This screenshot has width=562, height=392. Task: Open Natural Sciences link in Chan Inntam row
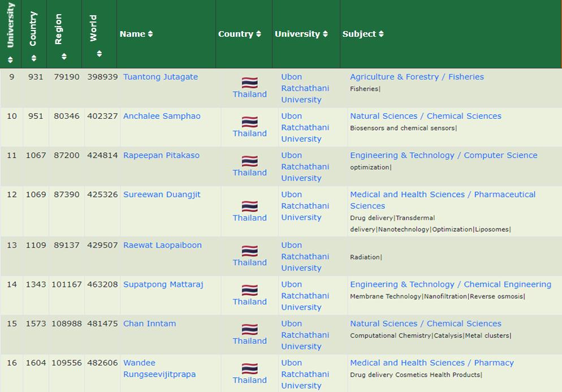(x=425, y=324)
